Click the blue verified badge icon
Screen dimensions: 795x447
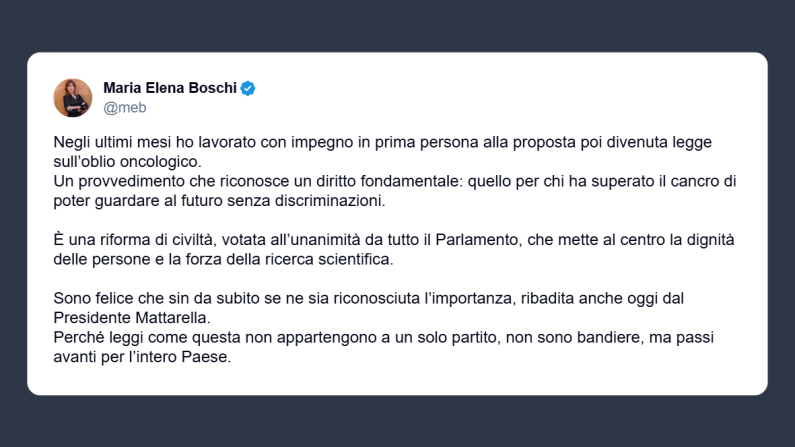point(248,89)
